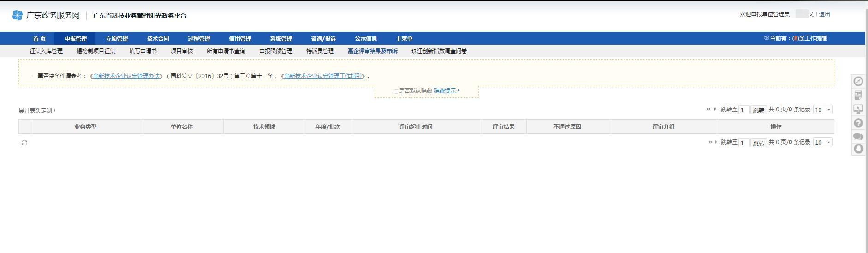The image size is (868, 253).
Task: Open the 立项管理 menu
Action: click(117, 39)
